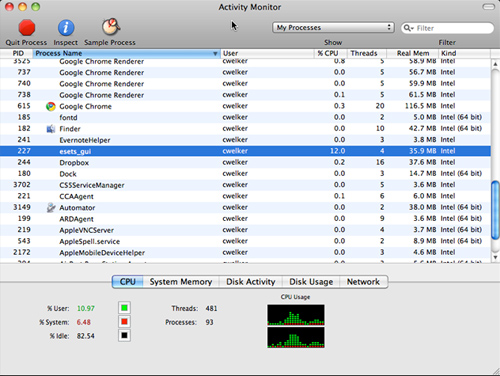Click the Processes count value 93
500x376 pixels.
click(209, 322)
